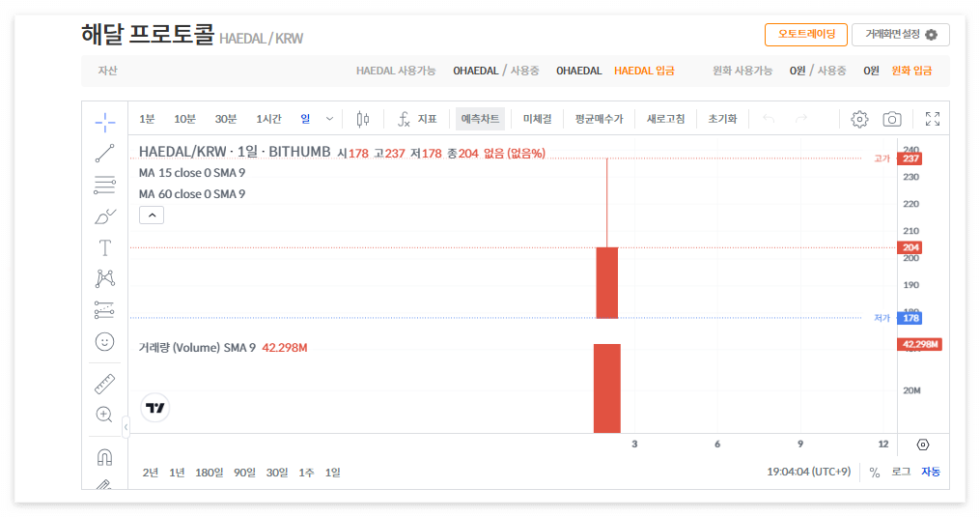Open timezone 19:04:04 (UTC+9) menu
Screen dimensions: 980x517
pos(809,472)
